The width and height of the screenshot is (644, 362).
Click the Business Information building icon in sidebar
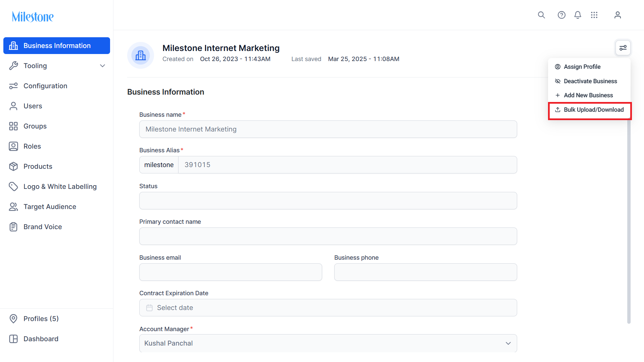pyautogui.click(x=13, y=46)
